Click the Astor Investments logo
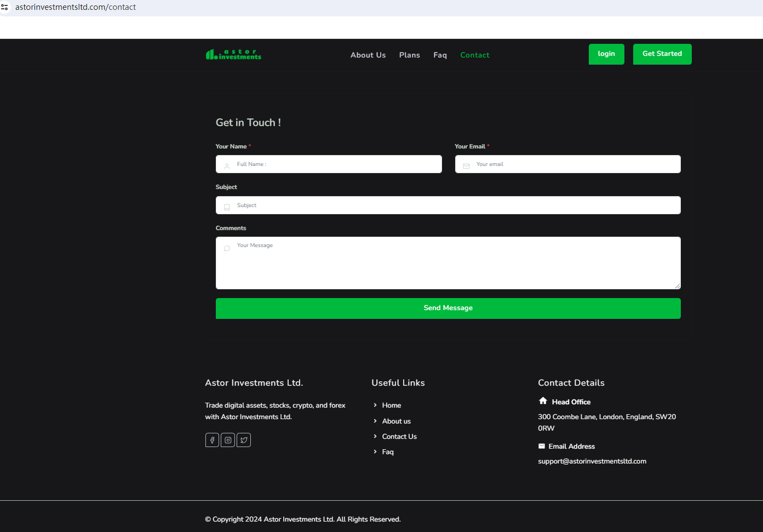Image resolution: width=763 pixels, height=532 pixels. pos(233,54)
